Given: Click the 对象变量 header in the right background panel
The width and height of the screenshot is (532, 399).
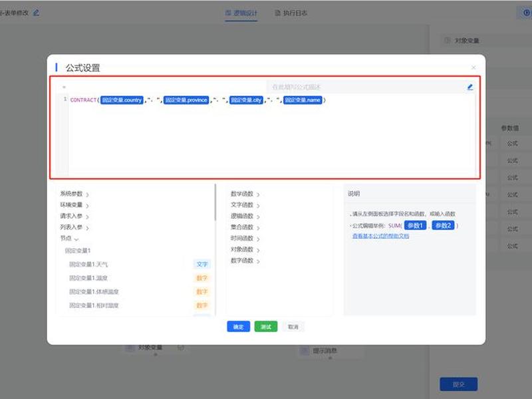Looking at the screenshot, I should (x=467, y=41).
